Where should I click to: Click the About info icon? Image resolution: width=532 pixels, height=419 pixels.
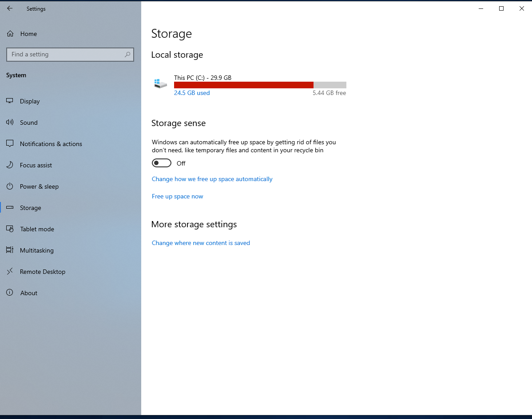(x=10, y=293)
